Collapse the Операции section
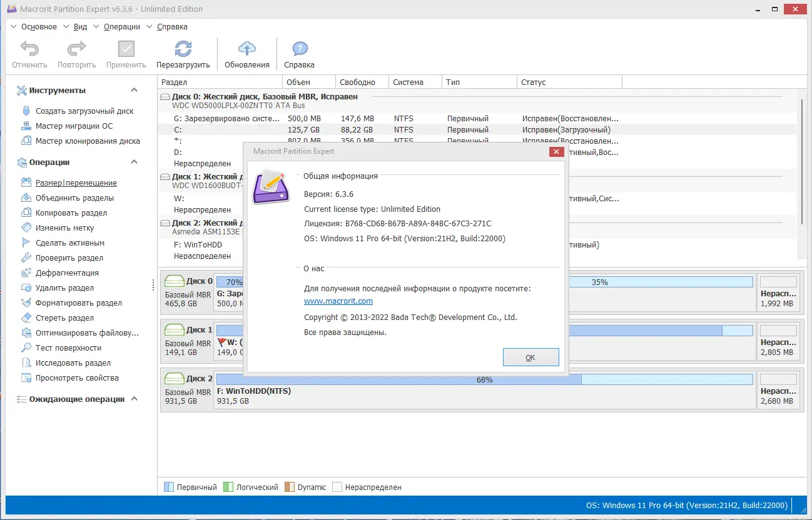812x520 pixels. (133, 162)
